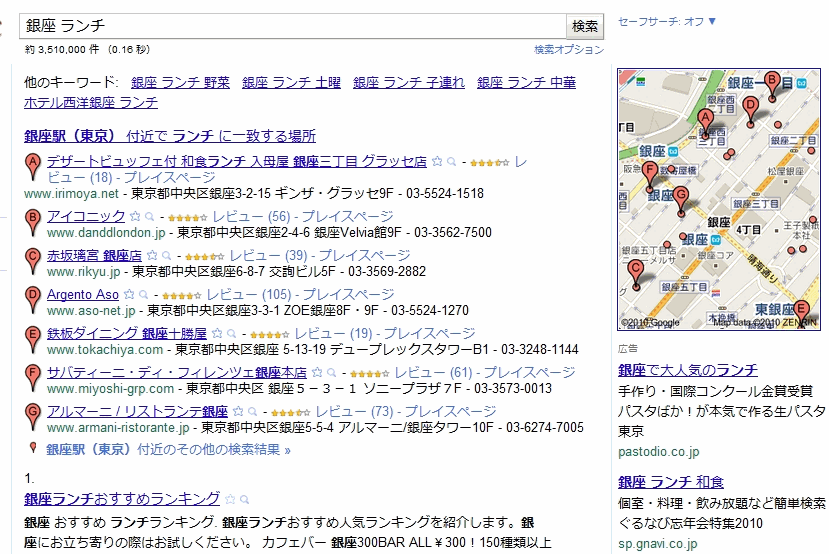Click red pin A beside デザートビュッフェ result

(x=33, y=164)
